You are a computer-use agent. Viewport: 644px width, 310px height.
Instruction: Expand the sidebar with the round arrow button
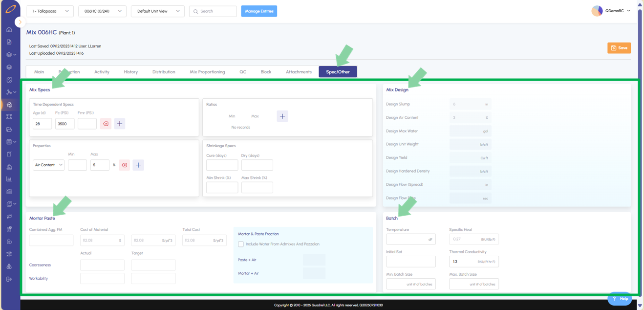point(20,22)
